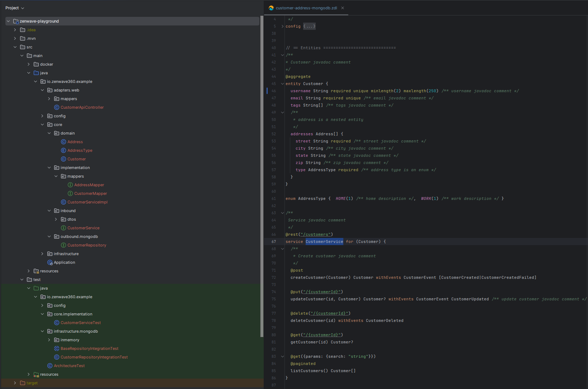The image size is (588, 389).
Task: Select the customer-address-mongodb.zdl editor tab
Action: coord(306,8)
